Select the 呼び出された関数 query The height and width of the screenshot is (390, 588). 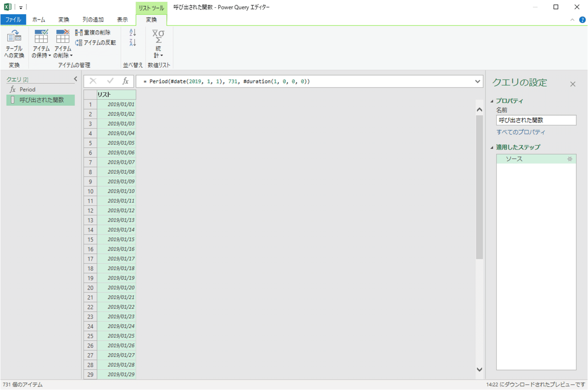tap(41, 100)
